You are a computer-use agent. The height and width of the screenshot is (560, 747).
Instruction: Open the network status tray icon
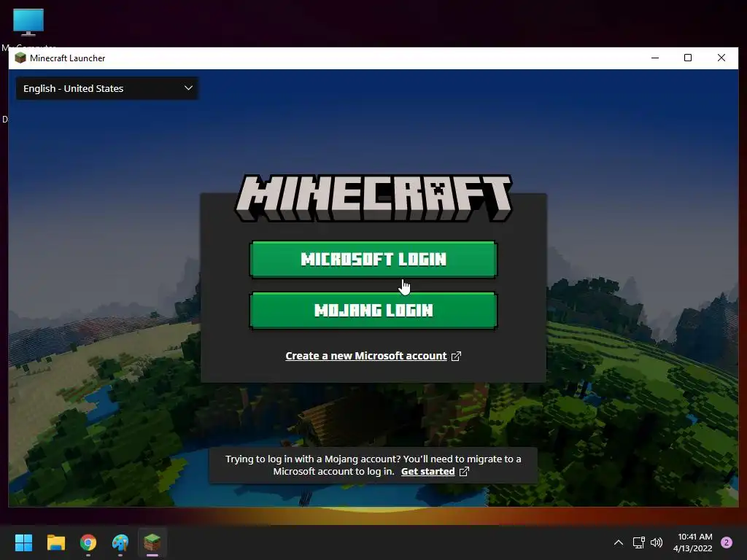tap(638, 542)
